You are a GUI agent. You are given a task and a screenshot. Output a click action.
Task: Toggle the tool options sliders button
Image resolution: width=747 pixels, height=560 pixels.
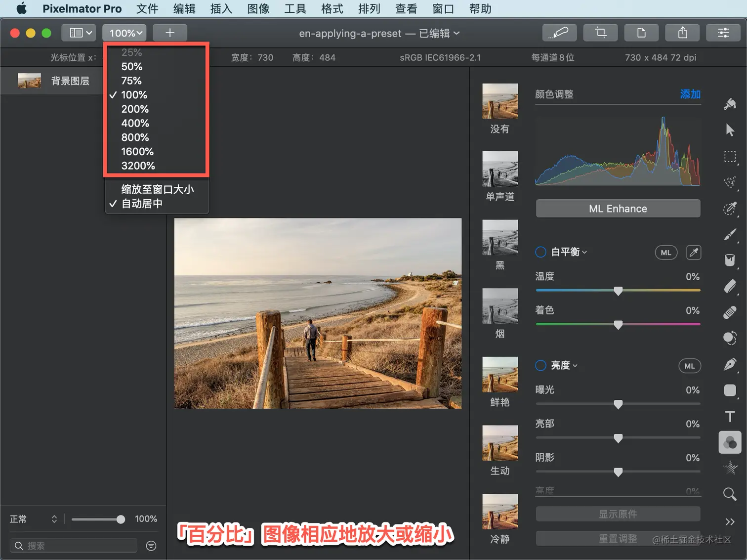[723, 33]
